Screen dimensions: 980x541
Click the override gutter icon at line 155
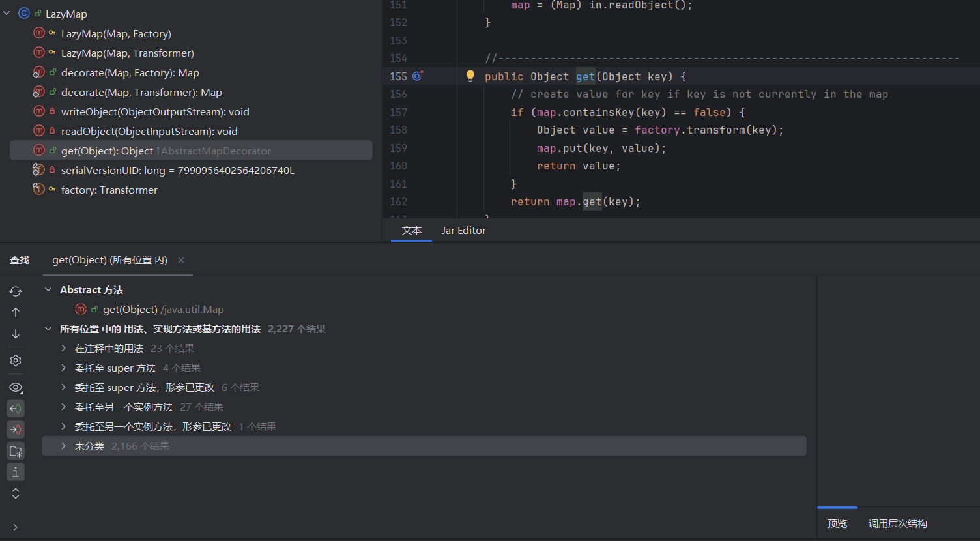coord(418,76)
